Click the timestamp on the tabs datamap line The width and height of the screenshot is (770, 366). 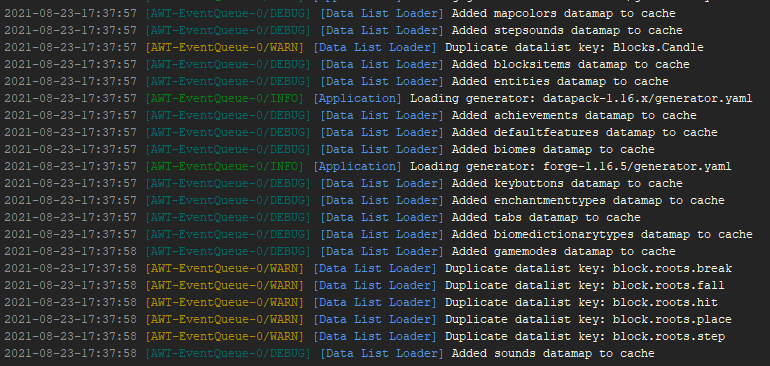[x=70, y=217]
